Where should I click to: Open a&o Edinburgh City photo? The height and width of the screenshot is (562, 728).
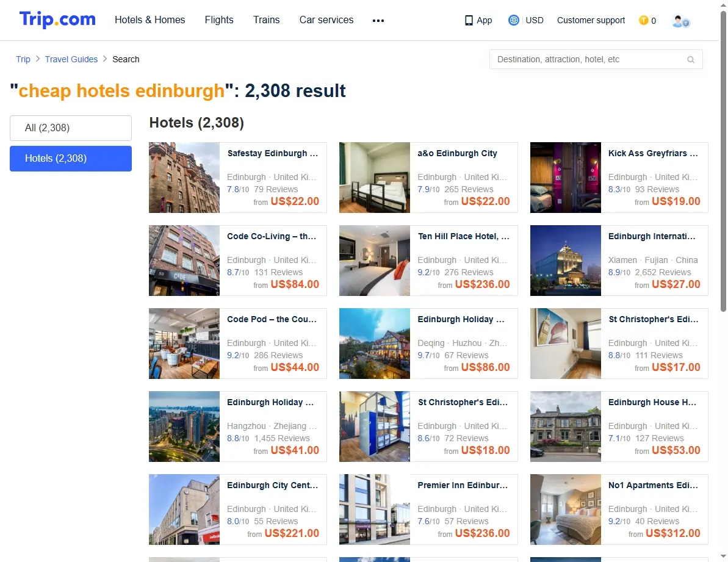(x=375, y=178)
